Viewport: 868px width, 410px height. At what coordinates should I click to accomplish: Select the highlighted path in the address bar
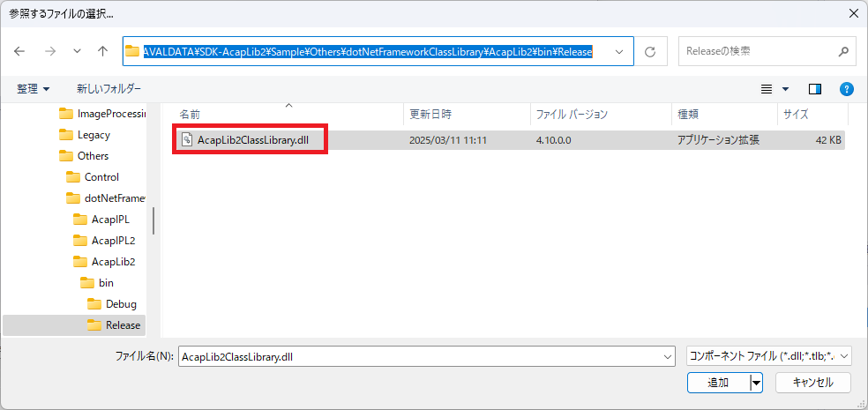pyautogui.click(x=368, y=51)
